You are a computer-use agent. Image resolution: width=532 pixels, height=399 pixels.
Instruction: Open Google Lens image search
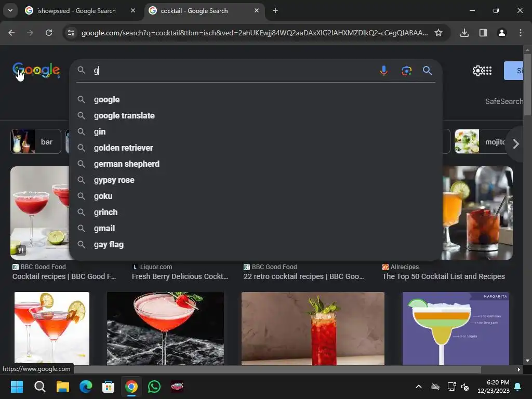pyautogui.click(x=406, y=71)
